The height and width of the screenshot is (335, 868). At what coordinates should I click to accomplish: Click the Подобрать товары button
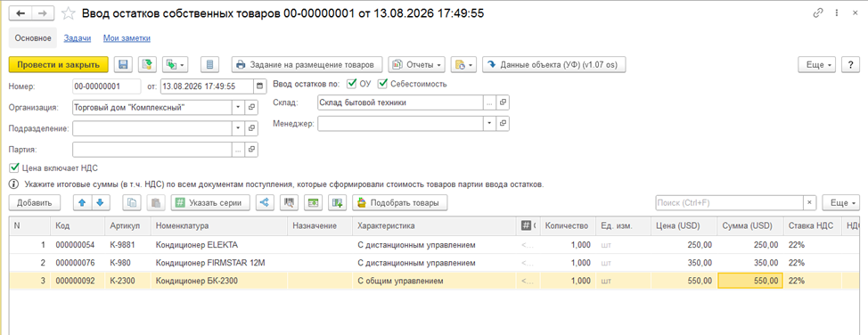[399, 202]
